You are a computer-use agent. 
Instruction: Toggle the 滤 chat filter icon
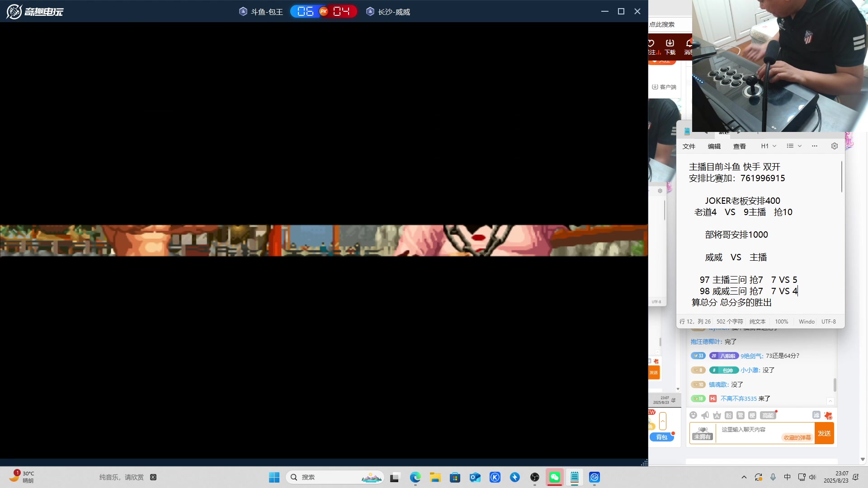coord(816,415)
